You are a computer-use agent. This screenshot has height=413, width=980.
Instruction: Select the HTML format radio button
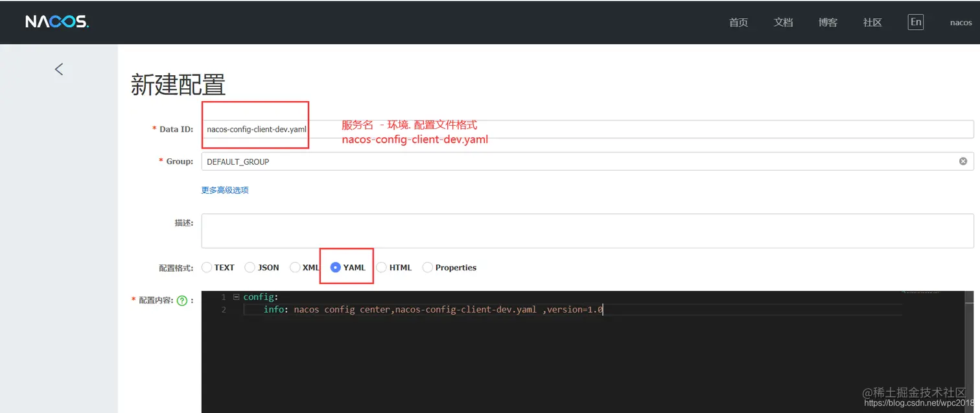(x=382, y=267)
